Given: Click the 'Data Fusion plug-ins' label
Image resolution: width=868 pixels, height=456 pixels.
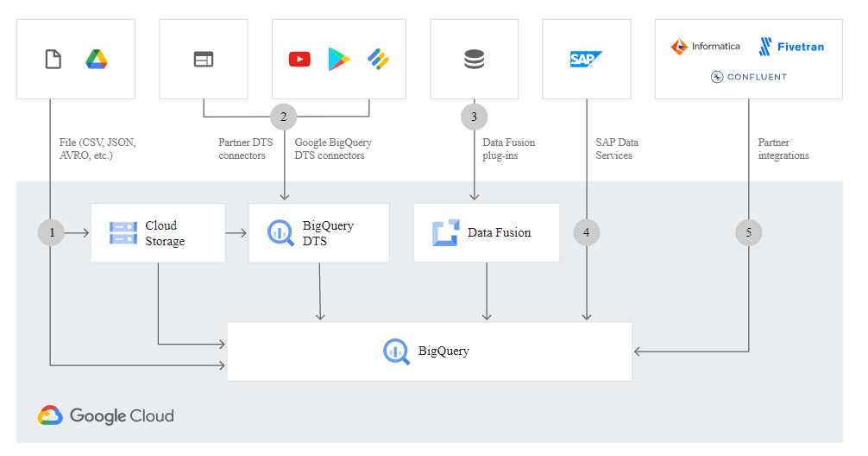Looking at the screenshot, I should click(509, 149).
